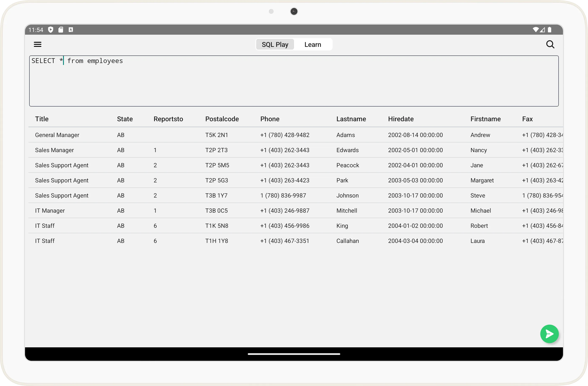Open the hamburger menu icon
This screenshot has width=588, height=386.
point(37,44)
